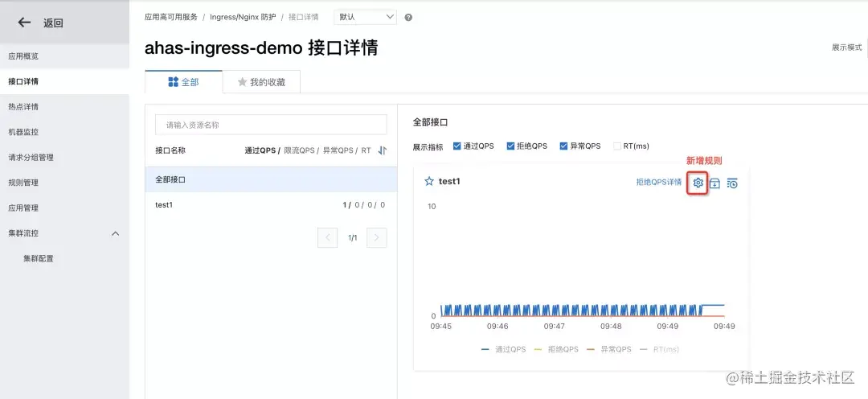
Task: Sort by 通过QPS column header
Action: pos(260,150)
